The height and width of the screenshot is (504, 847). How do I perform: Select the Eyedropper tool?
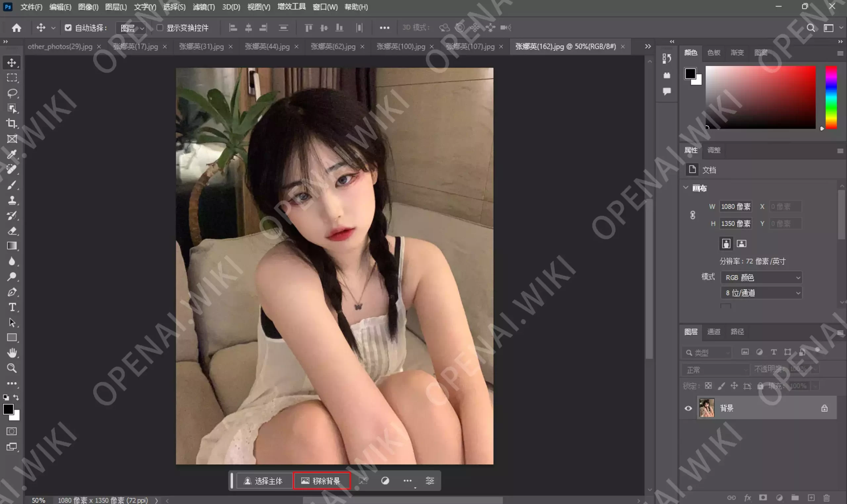pyautogui.click(x=12, y=154)
